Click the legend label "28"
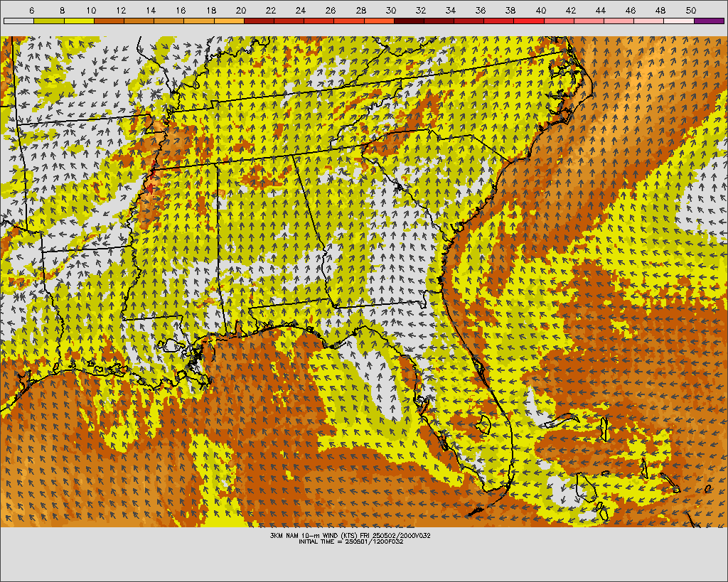Screen dimensions: 728x582 coord(360,10)
